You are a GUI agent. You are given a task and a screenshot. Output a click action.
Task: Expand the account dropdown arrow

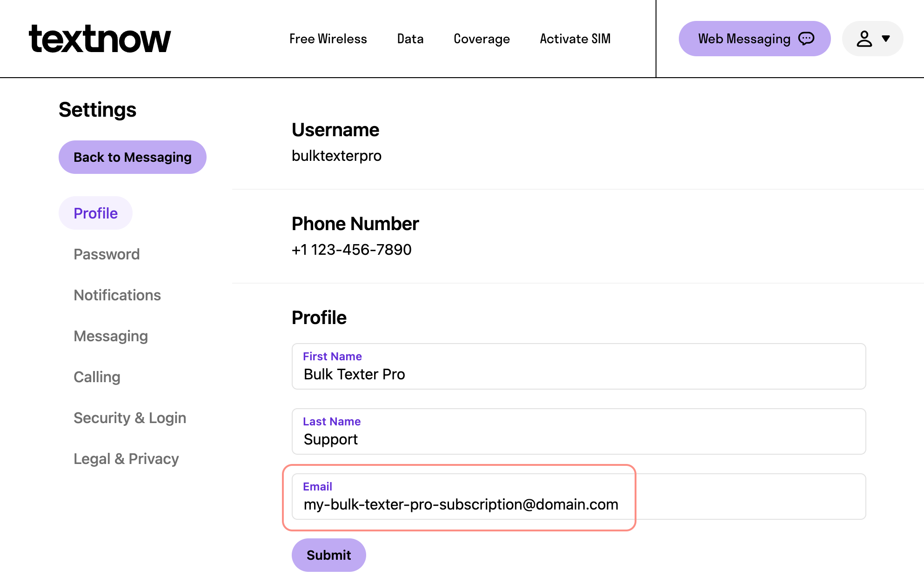click(886, 39)
